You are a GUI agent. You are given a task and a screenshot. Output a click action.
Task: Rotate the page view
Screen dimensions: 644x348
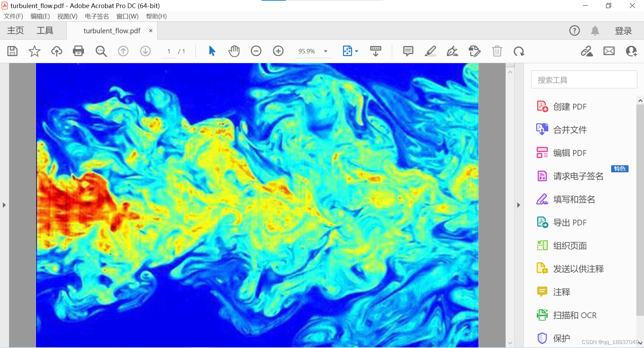point(519,51)
